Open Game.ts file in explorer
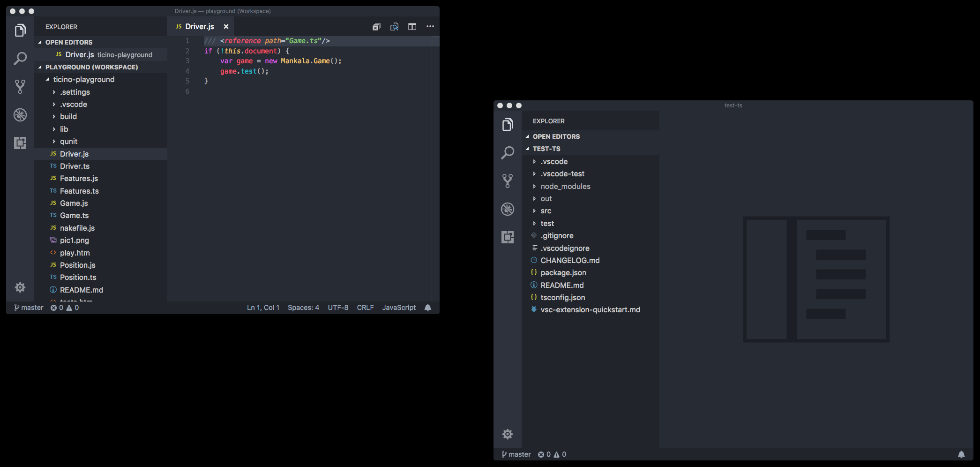The height and width of the screenshot is (467, 980). (74, 216)
